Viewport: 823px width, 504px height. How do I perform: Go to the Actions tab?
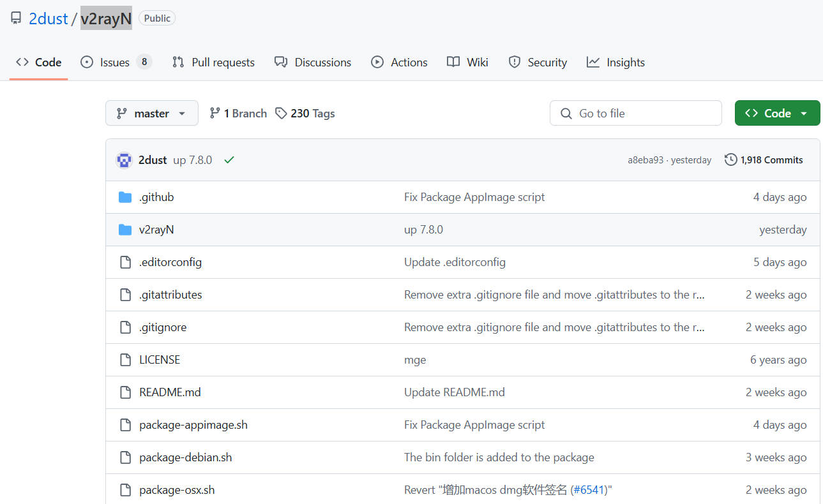(x=400, y=63)
